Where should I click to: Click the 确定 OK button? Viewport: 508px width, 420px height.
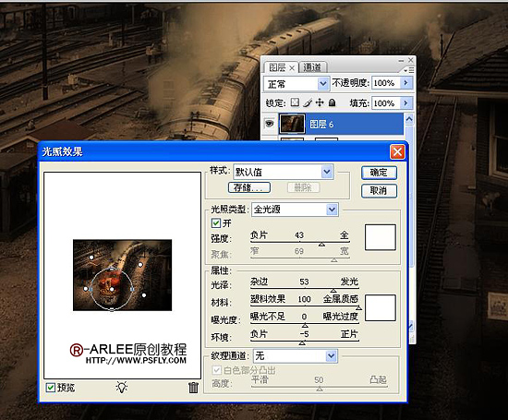pyautogui.click(x=379, y=173)
